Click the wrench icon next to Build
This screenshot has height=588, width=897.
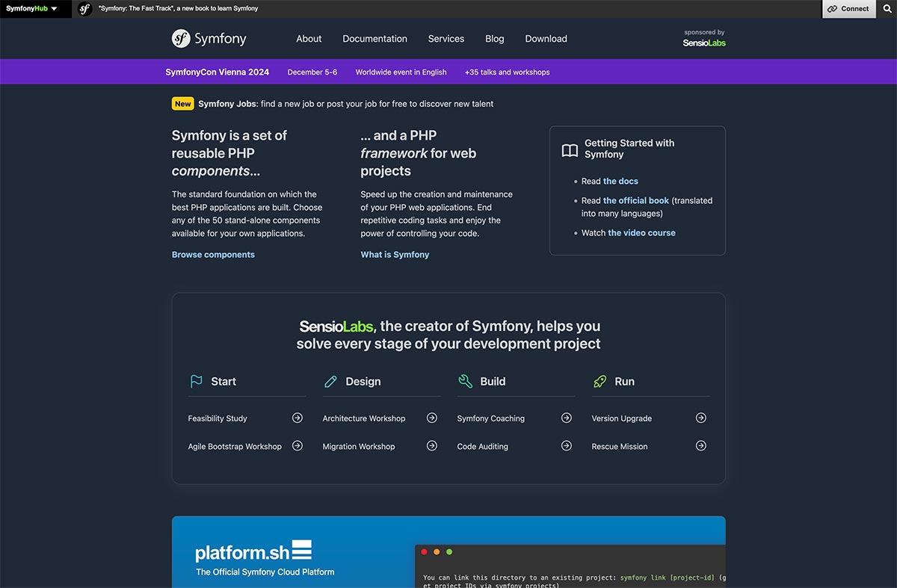[465, 381]
